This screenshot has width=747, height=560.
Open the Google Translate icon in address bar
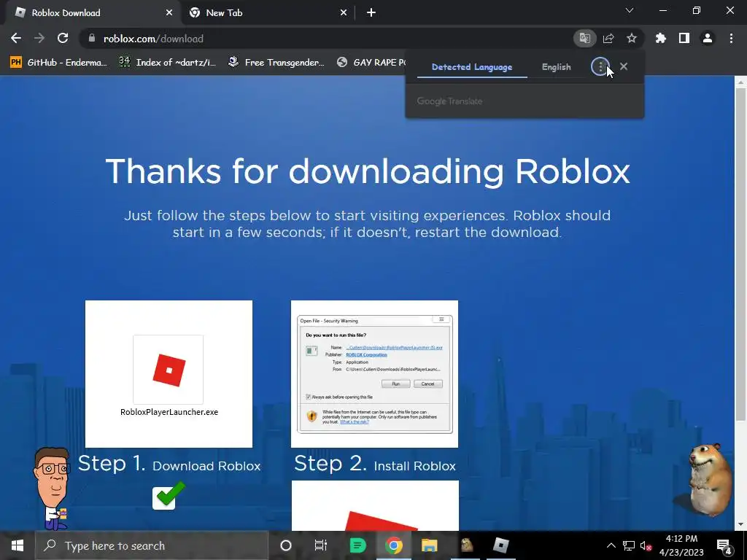584,38
